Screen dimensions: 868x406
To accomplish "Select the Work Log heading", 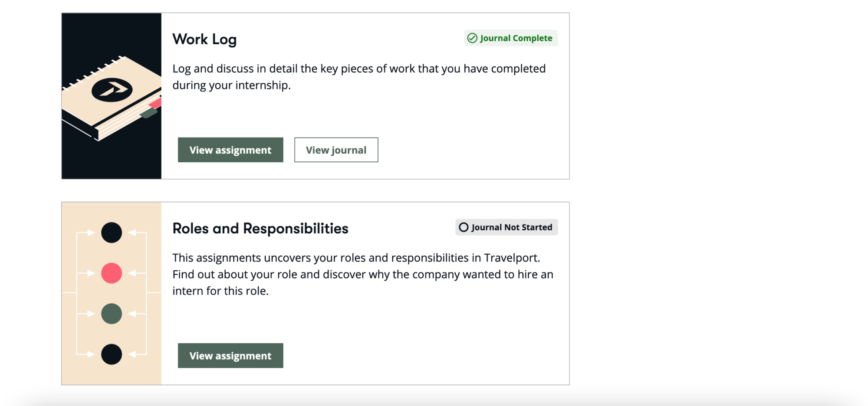I will pos(204,39).
